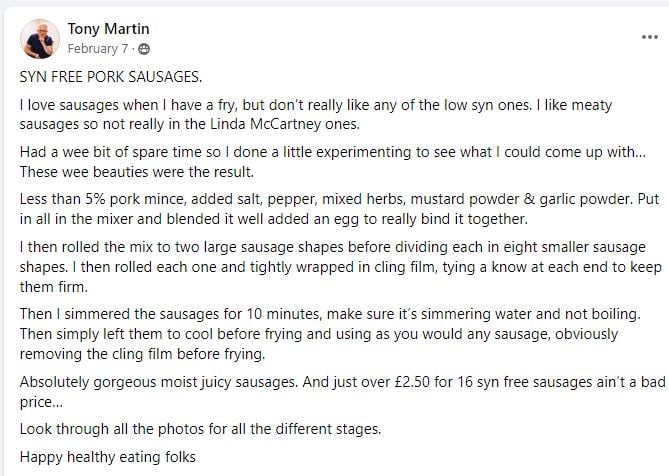Click the text 'them firm.'
This screenshot has width=669, height=476.
coord(54,287)
